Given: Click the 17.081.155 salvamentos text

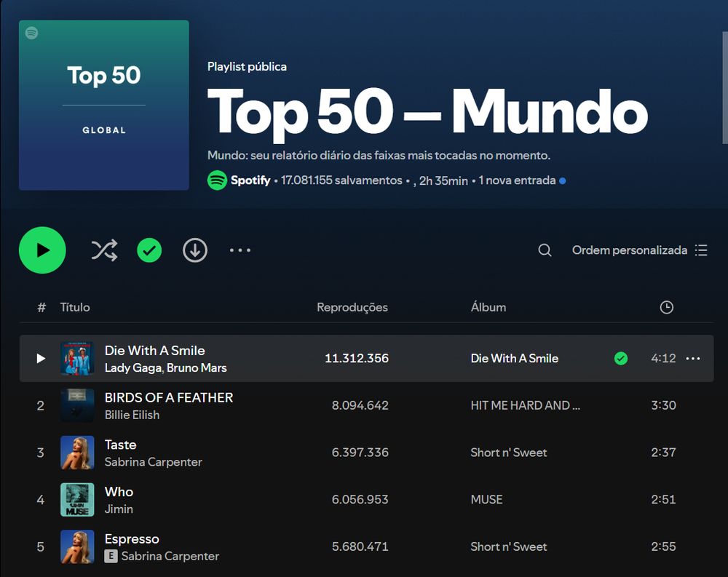Looking at the screenshot, I should 341,180.
